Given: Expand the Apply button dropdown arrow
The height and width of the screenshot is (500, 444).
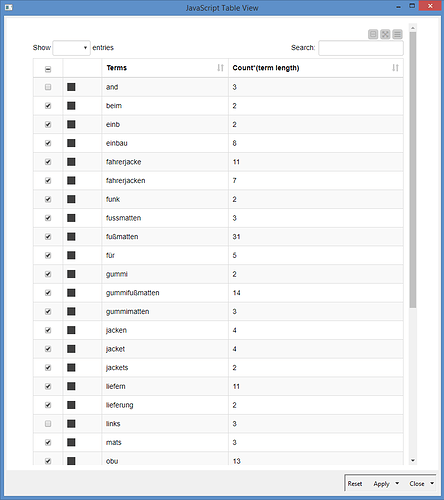Looking at the screenshot, I should pos(397,483).
